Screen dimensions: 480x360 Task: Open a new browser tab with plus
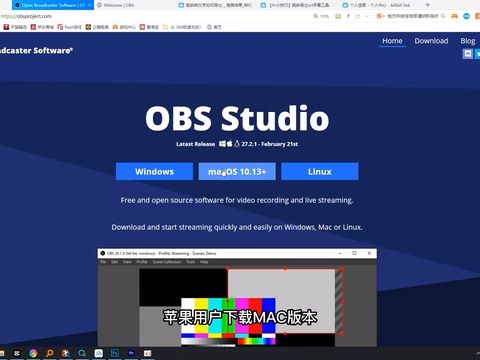pos(428,5)
